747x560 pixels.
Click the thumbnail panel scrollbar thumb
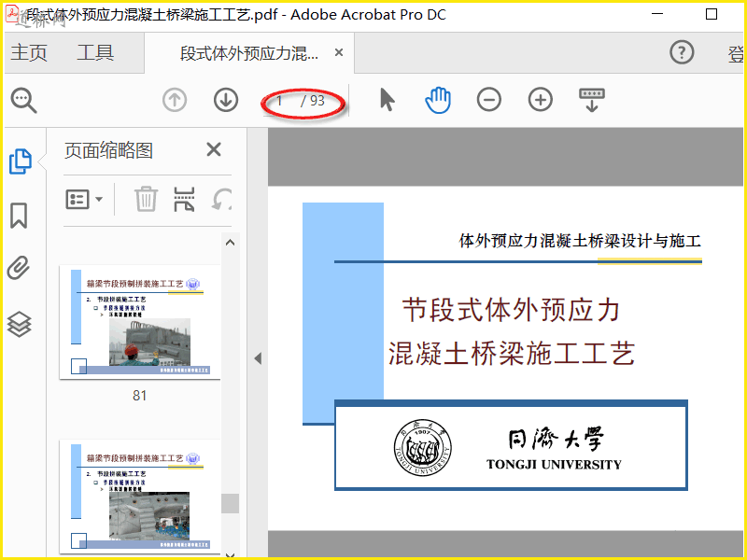(230, 503)
